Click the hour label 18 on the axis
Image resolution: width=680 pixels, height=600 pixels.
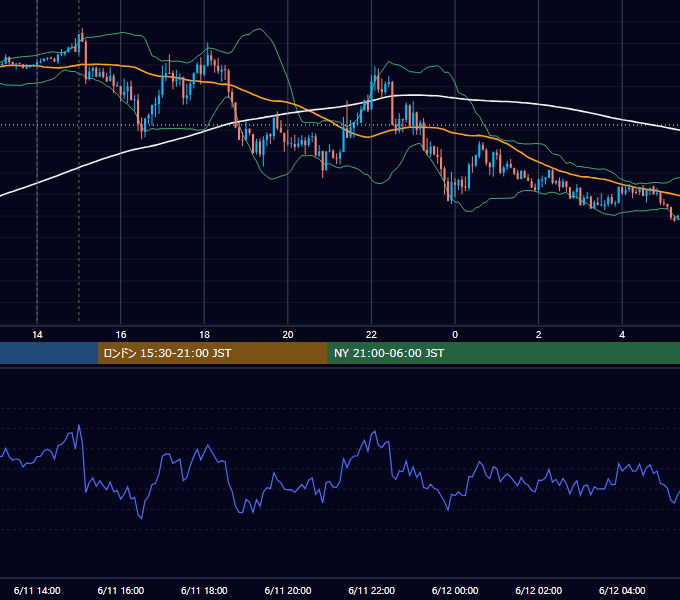(204, 335)
